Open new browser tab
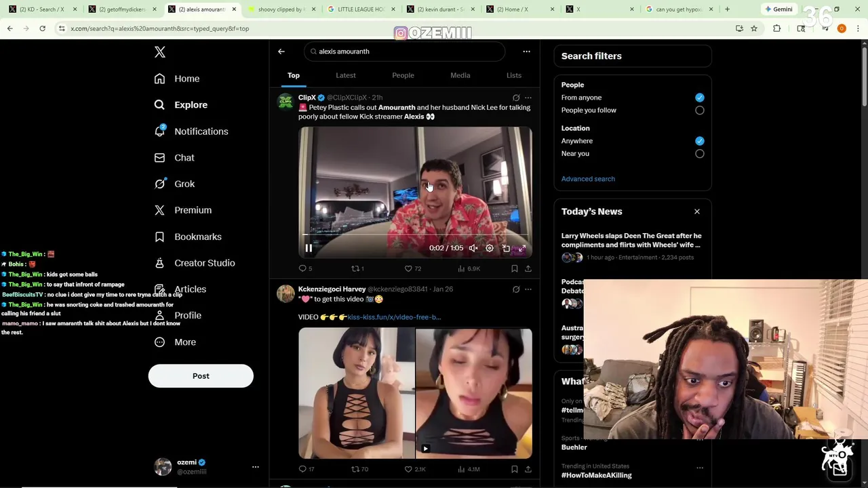Image resolution: width=868 pixels, height=488 pixels. click(x=727, y=9)
